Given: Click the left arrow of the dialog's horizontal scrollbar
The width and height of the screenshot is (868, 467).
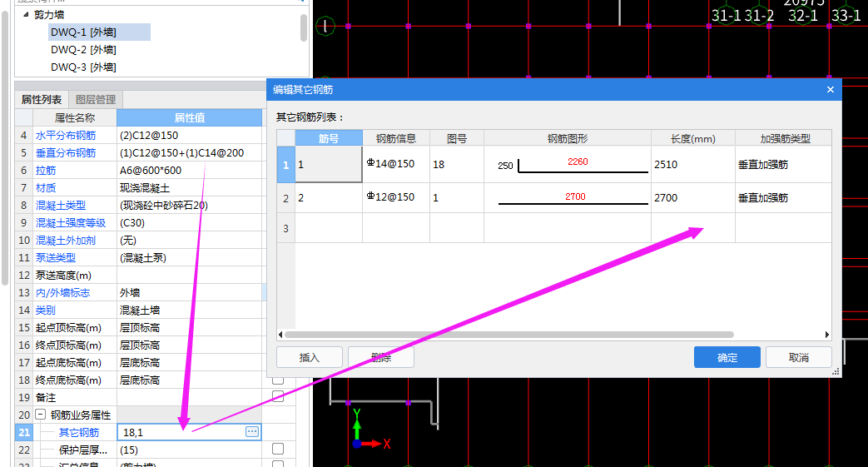Looking at the screenshot, I should 280,335.
